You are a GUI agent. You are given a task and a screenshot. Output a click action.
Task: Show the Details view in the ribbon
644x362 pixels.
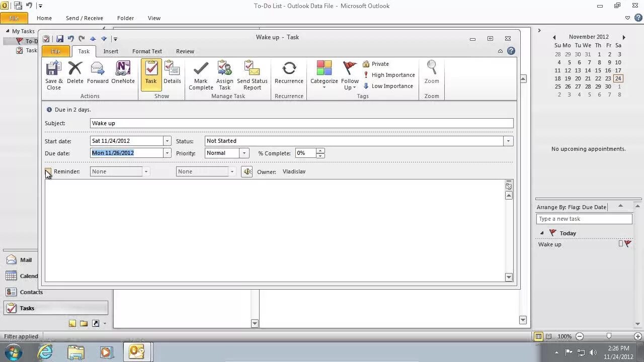(x=172, y=72)
